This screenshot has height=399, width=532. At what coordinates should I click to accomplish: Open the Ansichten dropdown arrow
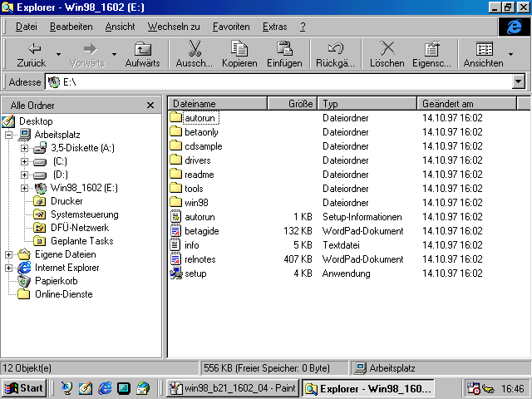point(510,54)
